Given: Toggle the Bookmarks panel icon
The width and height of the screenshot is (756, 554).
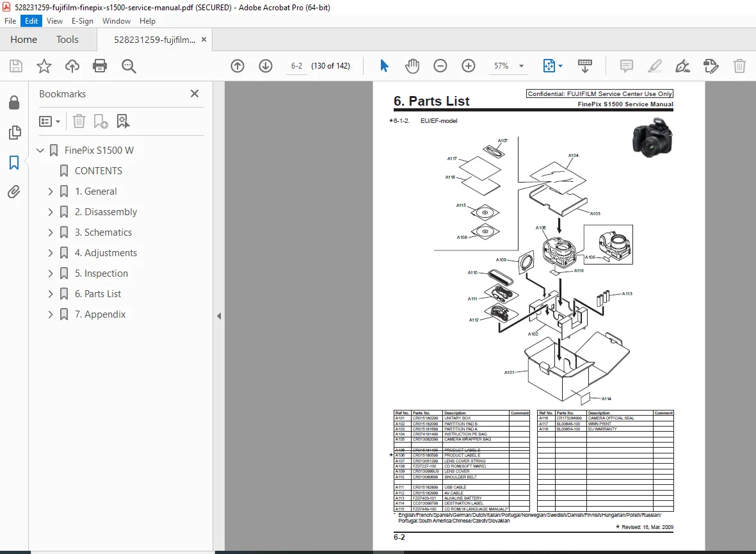Looking at the screenshot, I should pos(14,162).
